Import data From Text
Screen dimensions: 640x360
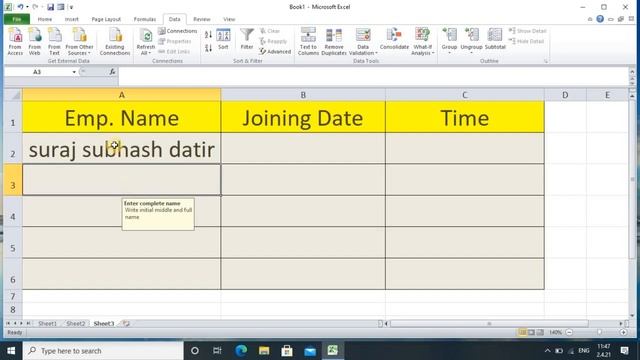(54, 41)
